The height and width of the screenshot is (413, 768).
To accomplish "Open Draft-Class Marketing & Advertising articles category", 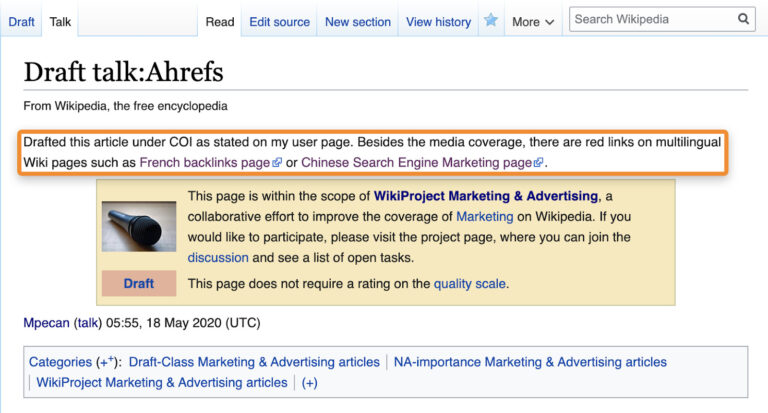I will (x=254, y=362).
